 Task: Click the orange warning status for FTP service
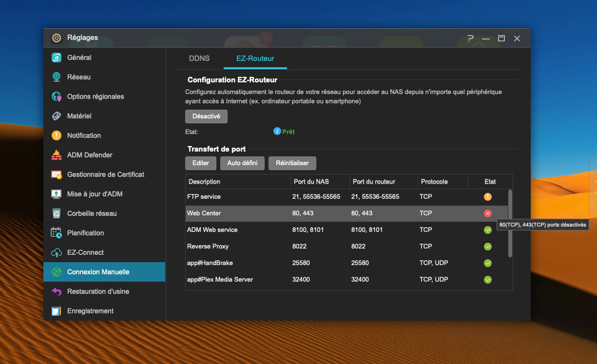click(x=487, y=197)
